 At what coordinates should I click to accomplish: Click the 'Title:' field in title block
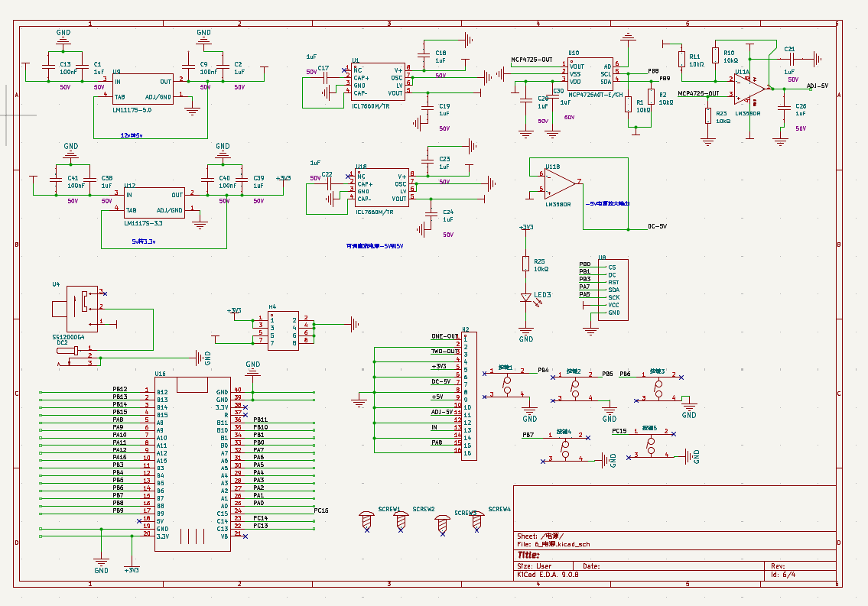[x=528, y=555]
